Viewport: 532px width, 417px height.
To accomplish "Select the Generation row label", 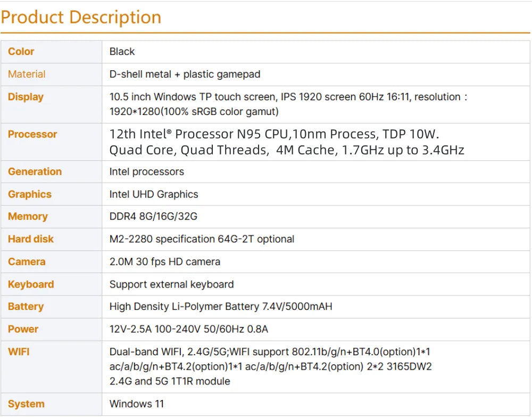I will [x=35, y=171].
